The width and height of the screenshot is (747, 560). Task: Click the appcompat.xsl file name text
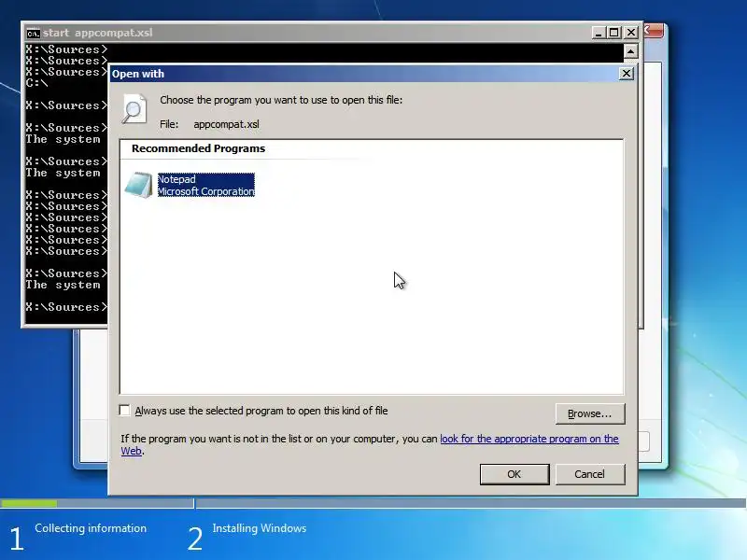[226, 124]
